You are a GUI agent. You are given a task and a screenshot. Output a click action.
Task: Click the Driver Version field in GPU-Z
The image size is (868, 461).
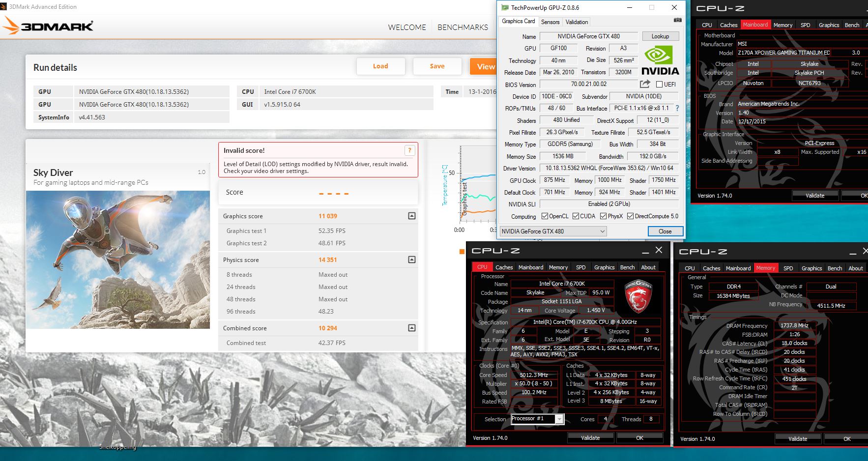[x=609, y=168]
